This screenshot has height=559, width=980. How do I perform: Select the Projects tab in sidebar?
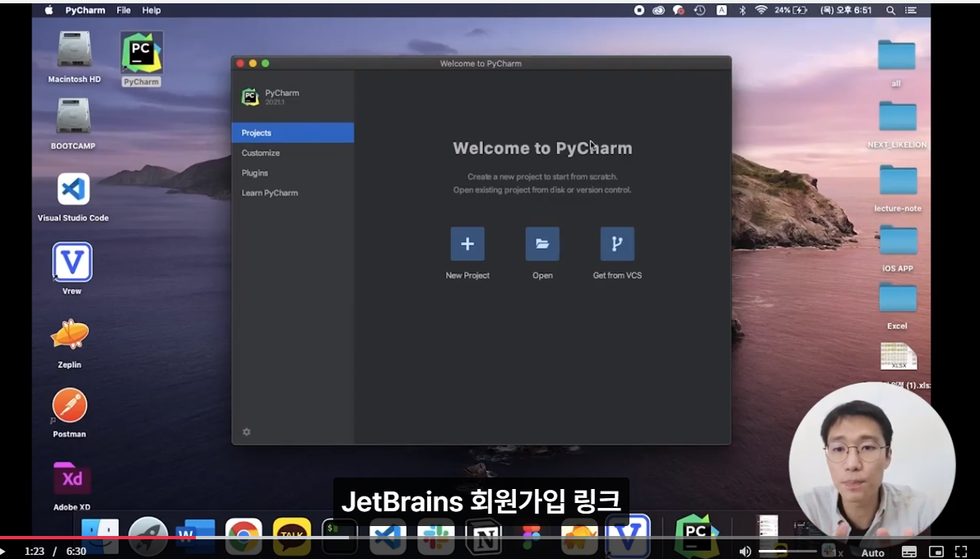[292, 133]
